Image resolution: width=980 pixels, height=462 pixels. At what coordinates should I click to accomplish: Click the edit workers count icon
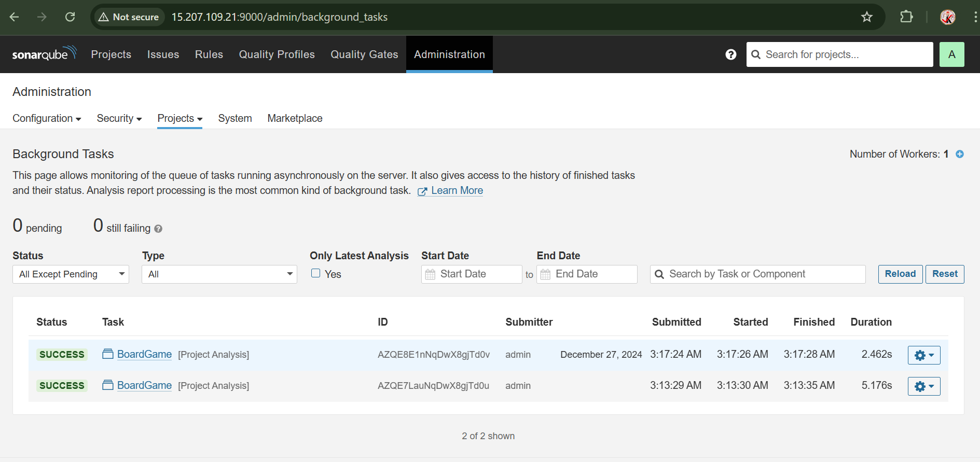click(x=959, y=154)
